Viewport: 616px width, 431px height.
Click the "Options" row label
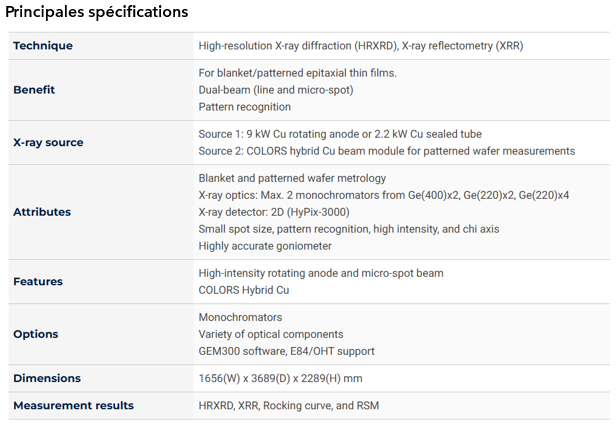tap(36, 334)
